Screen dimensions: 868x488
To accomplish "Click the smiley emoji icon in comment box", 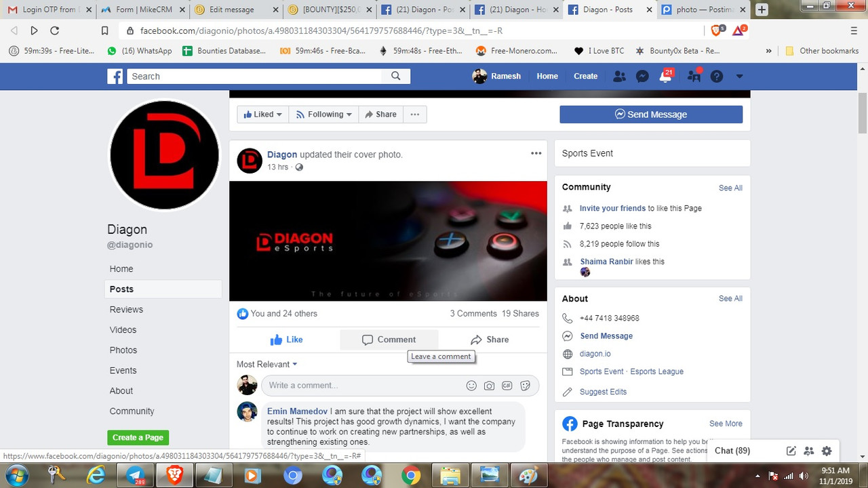I will (x=471, y=386).
